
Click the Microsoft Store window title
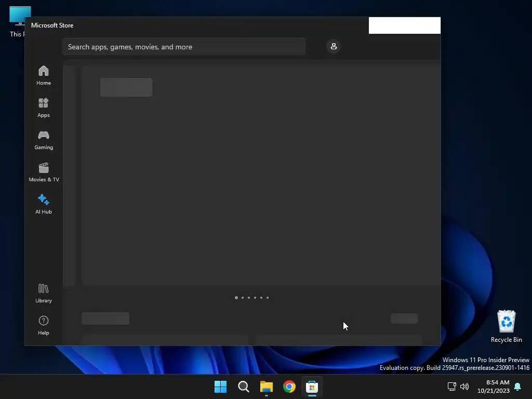tap(52, 25)
